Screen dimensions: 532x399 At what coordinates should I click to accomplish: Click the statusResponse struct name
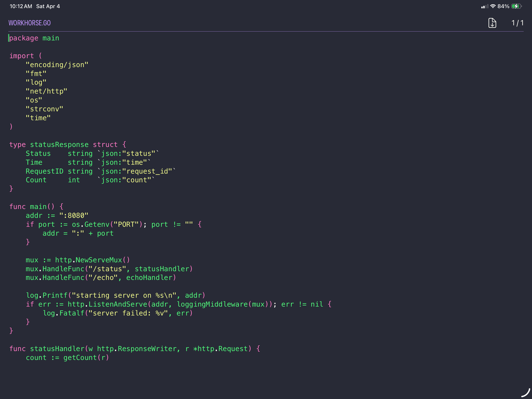59,145
